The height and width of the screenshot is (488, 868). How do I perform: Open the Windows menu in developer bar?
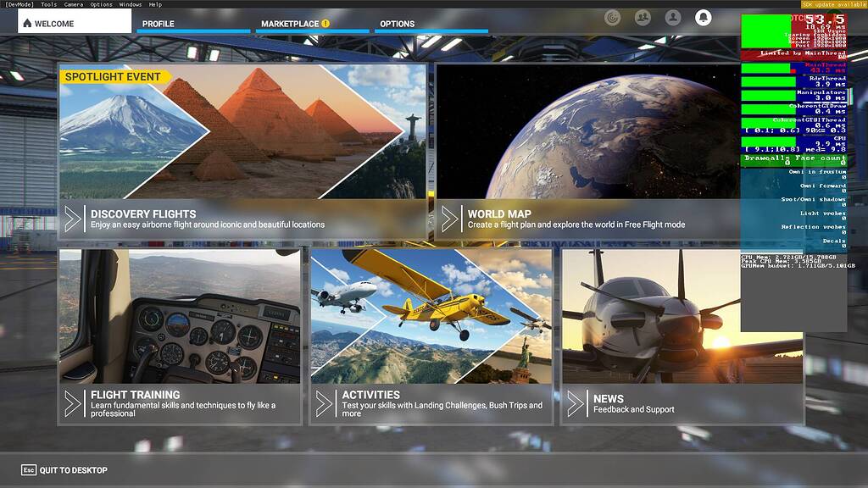[x=131, y=4]
